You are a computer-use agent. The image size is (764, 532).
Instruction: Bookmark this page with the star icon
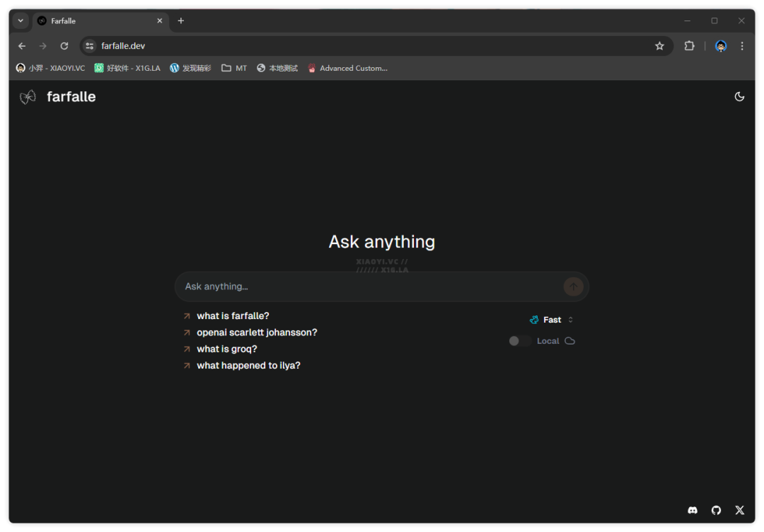point(659,46)
